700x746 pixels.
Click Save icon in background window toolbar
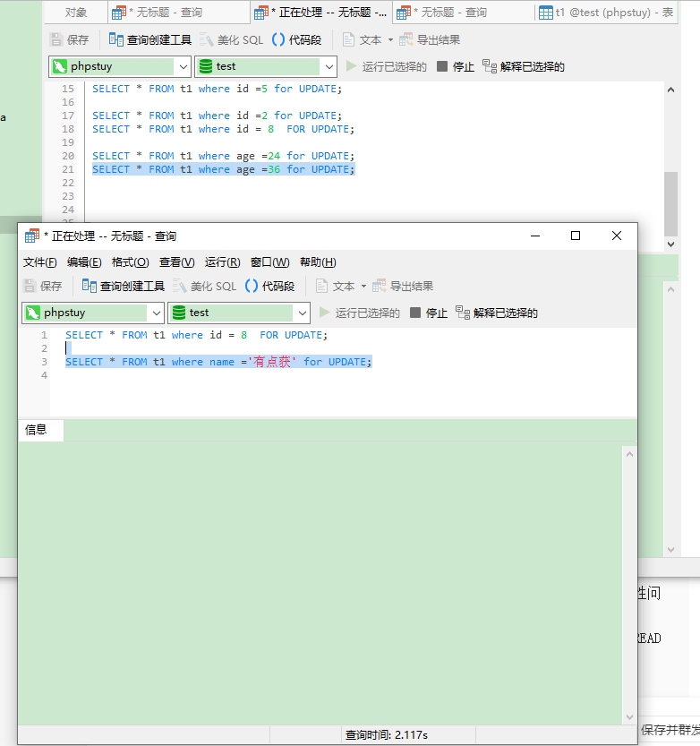(x=56, y=39)
